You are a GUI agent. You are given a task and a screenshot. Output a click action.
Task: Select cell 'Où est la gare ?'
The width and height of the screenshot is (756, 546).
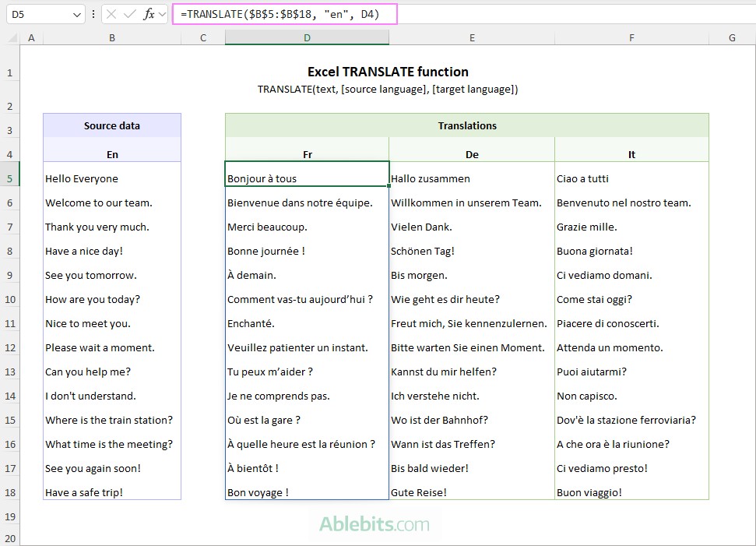pyautogui.click(x=307, y=415)
